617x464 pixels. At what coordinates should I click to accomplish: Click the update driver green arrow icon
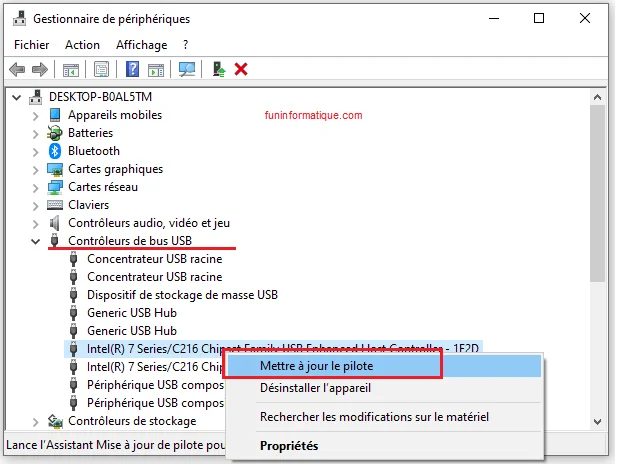click(x=219, y=69)
